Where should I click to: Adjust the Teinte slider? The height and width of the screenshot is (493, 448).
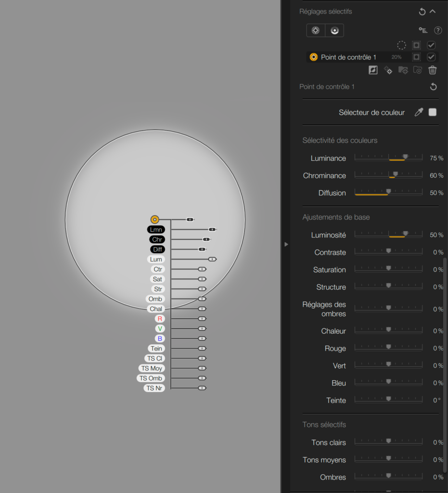389,400
